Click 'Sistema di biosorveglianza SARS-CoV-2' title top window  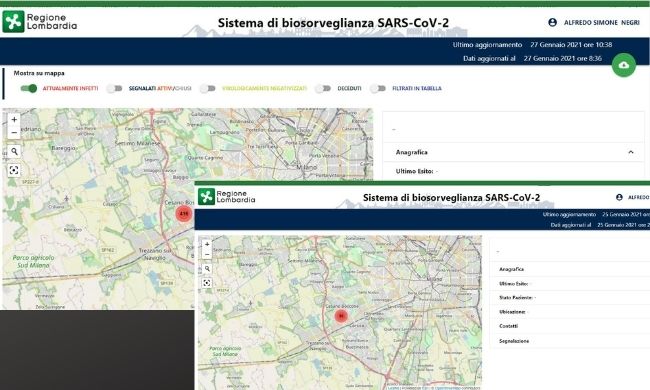click(x=333, y=23)
